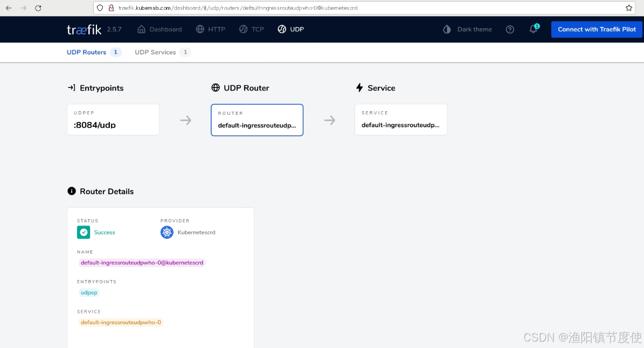Click the help question mark icon
The width and height of the screenshot is (644, 348).
[x=510, y=29]
